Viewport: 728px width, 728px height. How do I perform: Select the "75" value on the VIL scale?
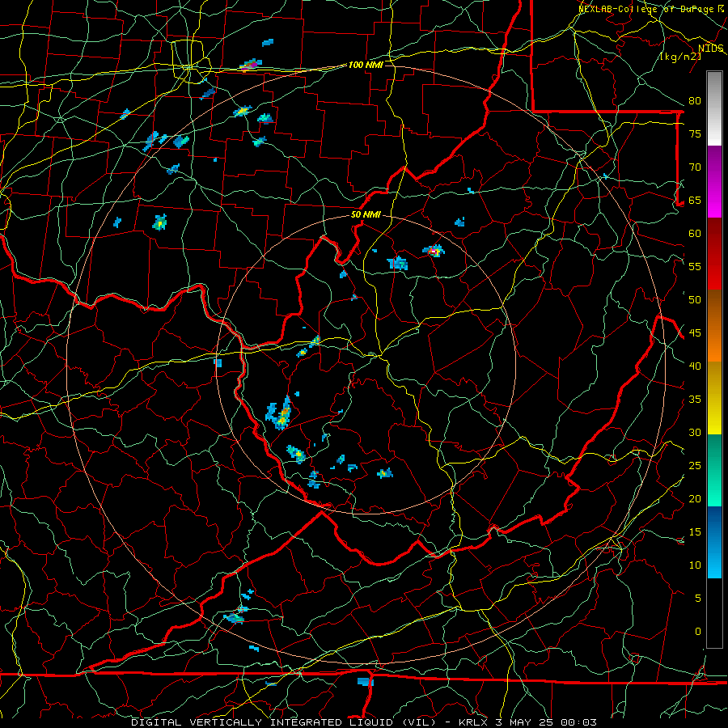tap(695, 134)
